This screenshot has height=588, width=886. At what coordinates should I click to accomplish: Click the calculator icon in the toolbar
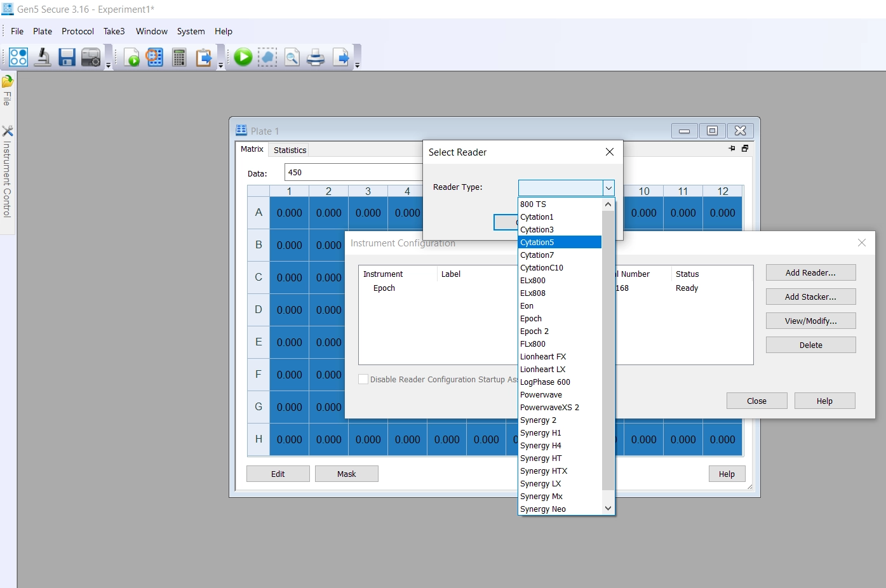pyautogui.click(x=179, y=57)
